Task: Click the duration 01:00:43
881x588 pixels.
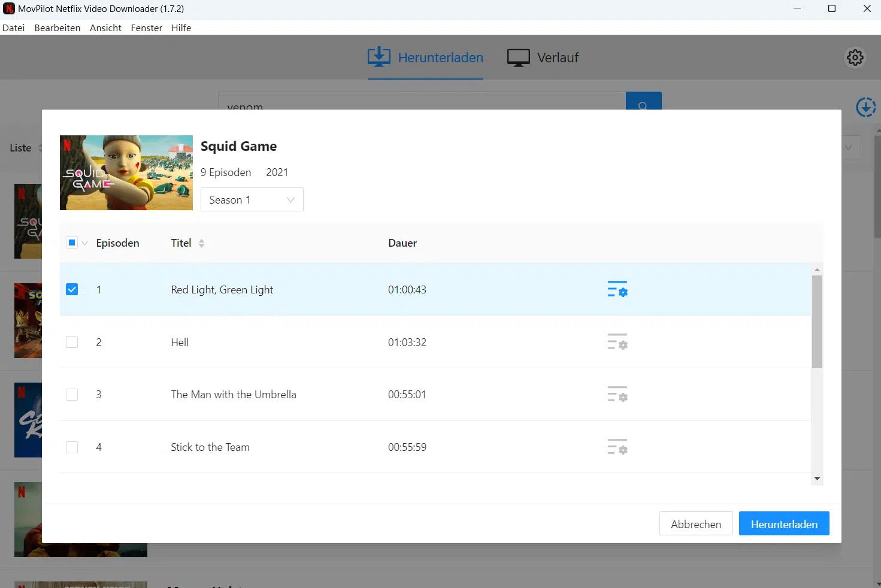Action: 407,290
